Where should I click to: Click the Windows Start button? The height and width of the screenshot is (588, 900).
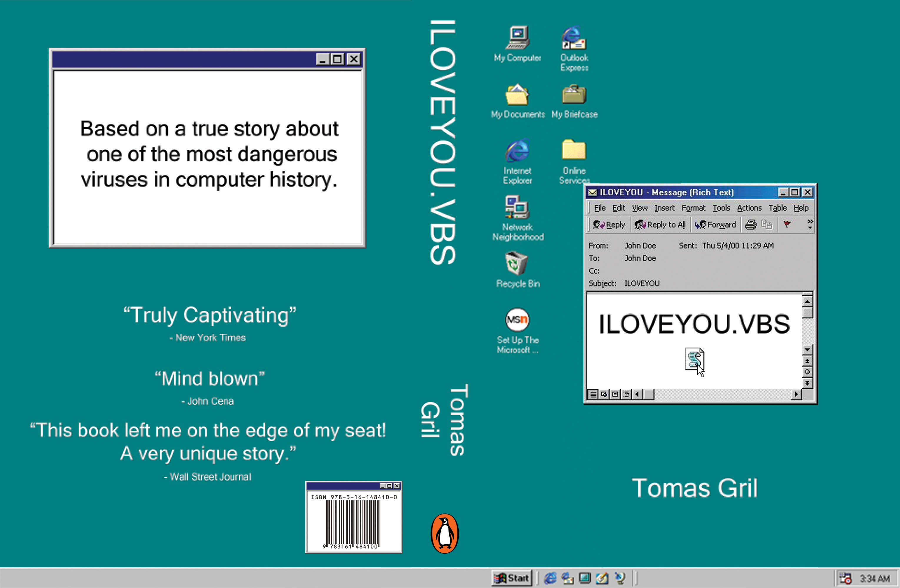coord(512,578)
